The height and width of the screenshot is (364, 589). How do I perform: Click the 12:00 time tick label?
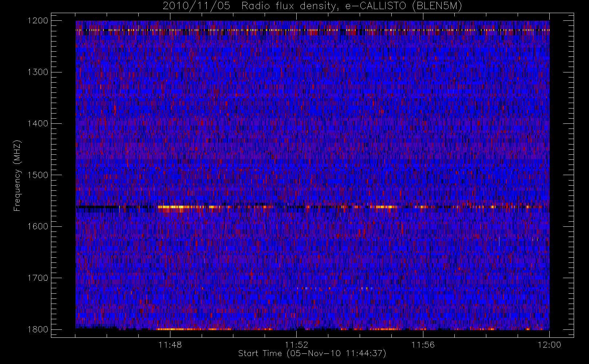[x=549, y=345]
